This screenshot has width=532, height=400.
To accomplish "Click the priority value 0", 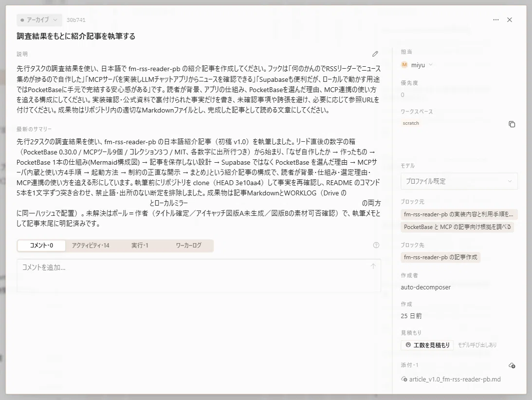I will [x=403, y=95].
